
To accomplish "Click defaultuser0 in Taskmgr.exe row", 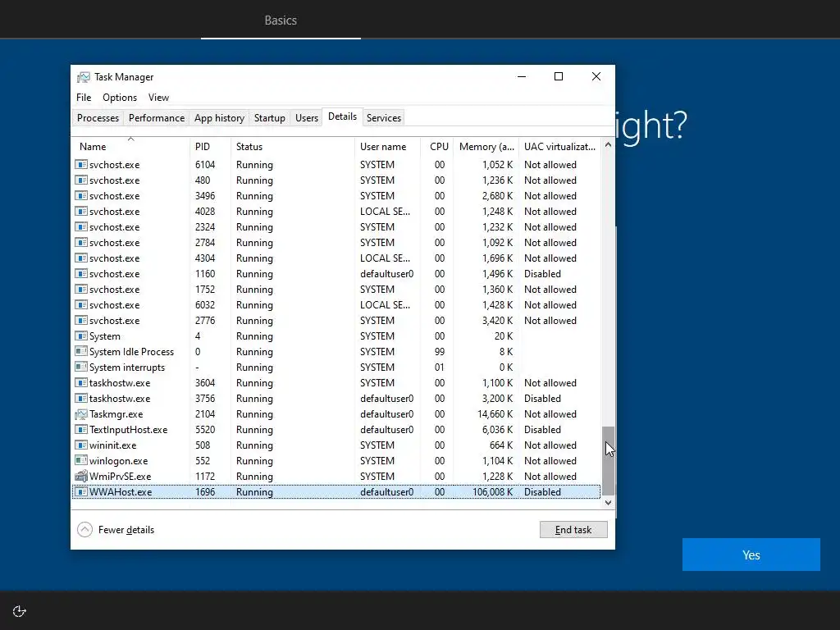I will [387, 414].
